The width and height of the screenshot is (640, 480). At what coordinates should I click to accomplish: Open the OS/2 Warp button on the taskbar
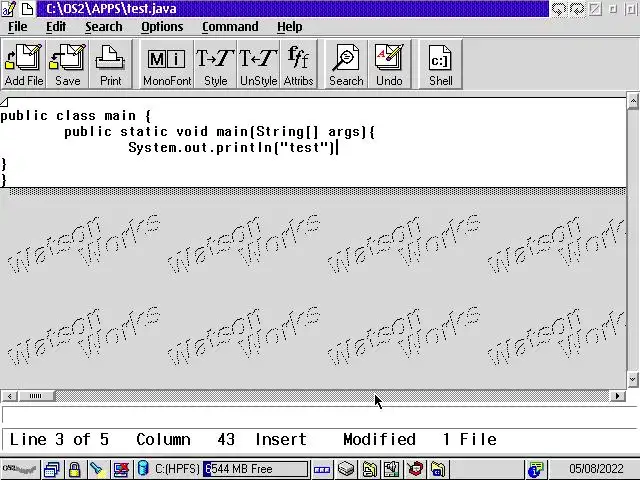pos(19,469)
